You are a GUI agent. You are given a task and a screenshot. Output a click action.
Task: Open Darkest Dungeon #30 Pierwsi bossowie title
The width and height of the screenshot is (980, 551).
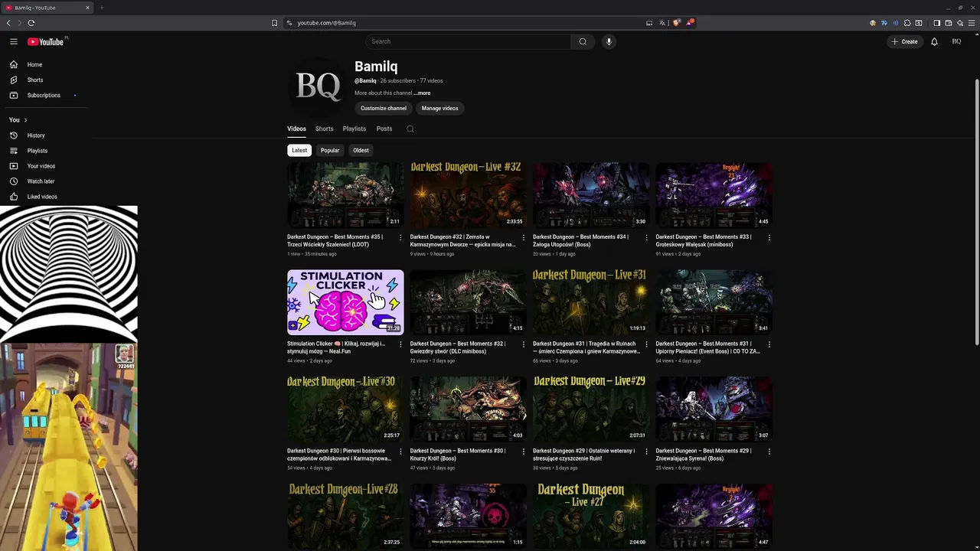click(339, 455)
